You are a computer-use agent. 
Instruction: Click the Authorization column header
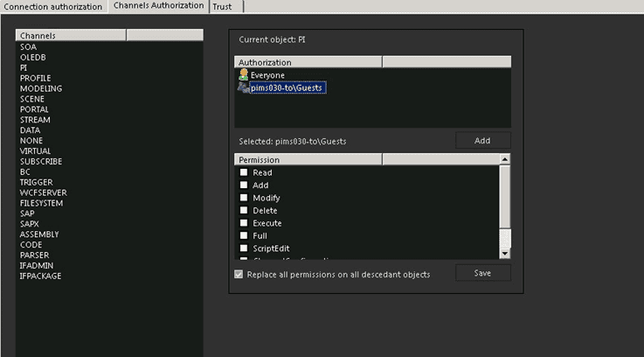tap(308, 62)
